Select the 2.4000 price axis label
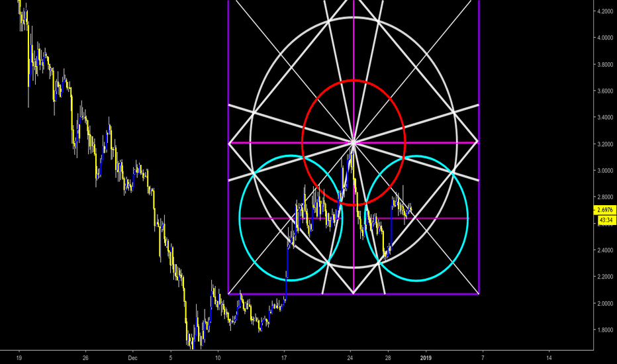617x364 pixels. 605,250
